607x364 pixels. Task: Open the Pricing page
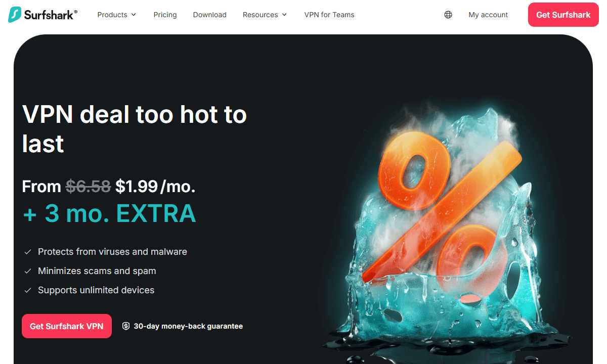point(165,15)
